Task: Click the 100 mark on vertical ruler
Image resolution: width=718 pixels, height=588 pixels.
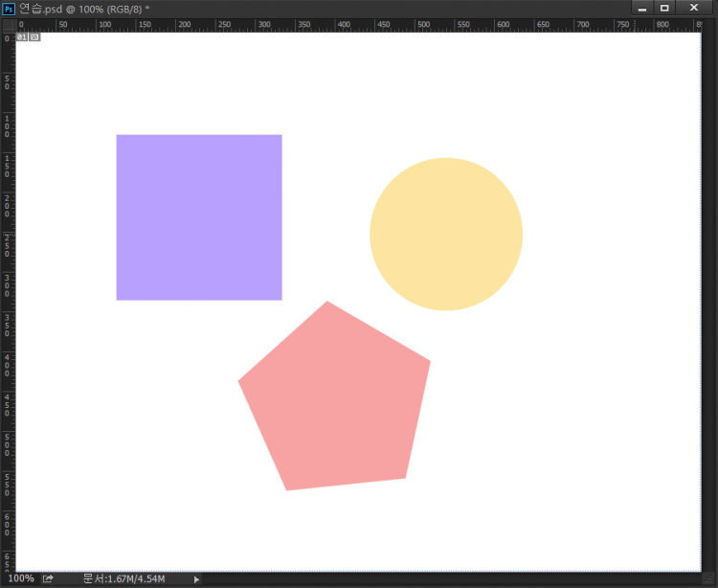Action: 8,126
